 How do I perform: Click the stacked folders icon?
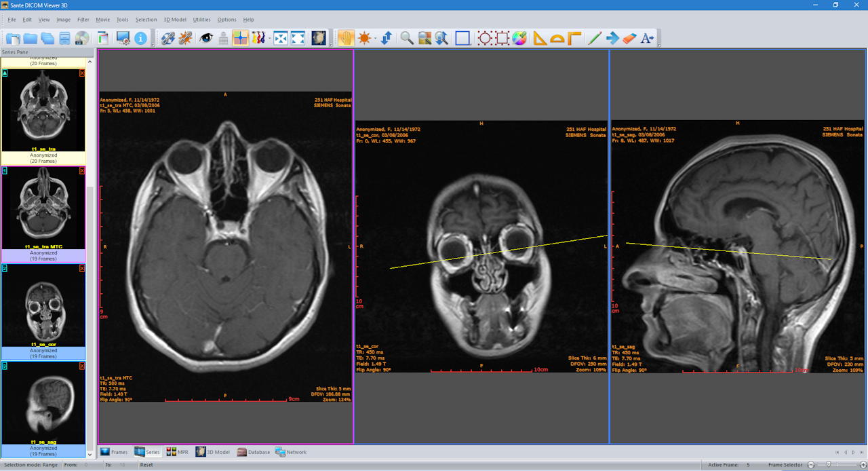click(47, 39)
